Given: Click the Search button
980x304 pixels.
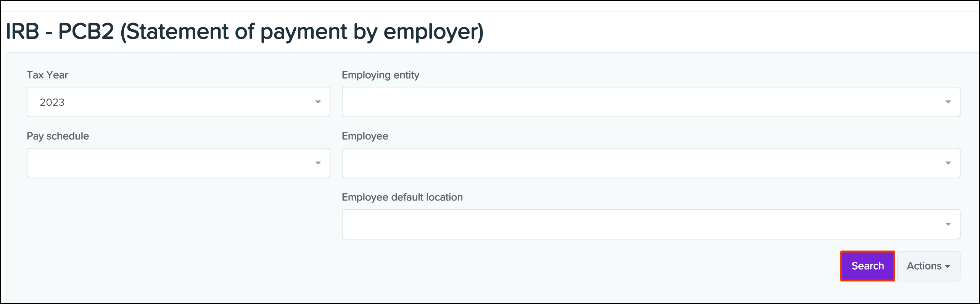Looking at the screenshot, I should tap(867, 266).
